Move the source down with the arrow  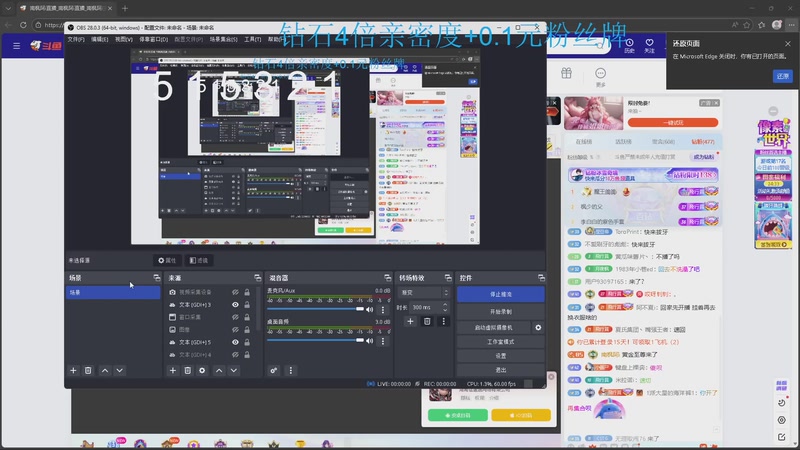click(x=234, y=370)
